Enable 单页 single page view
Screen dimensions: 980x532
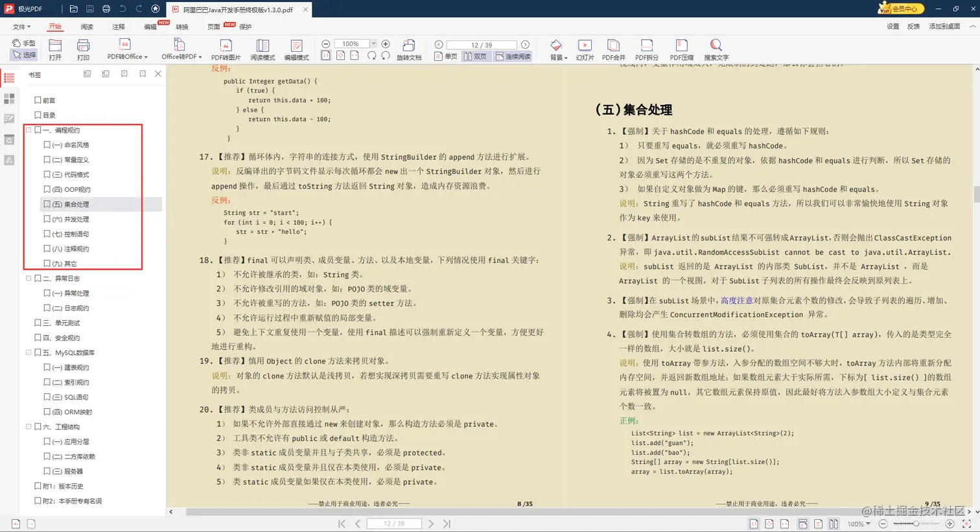446,56
